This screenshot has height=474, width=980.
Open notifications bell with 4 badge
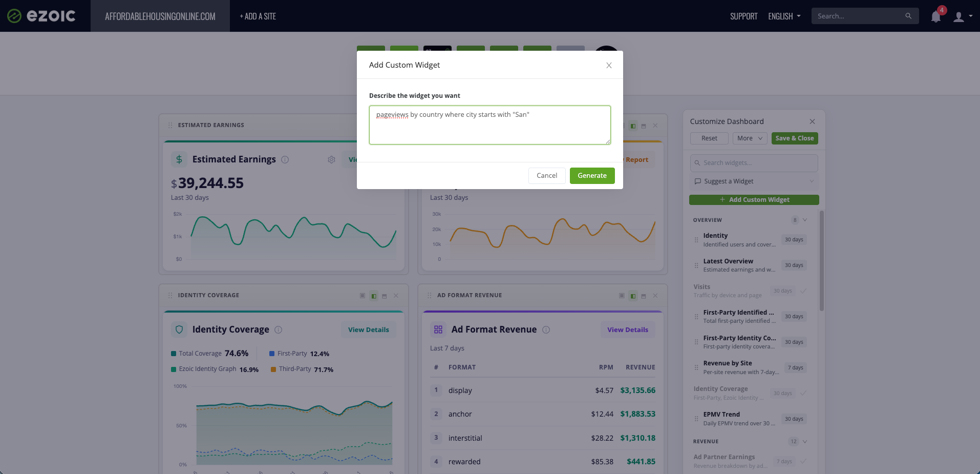tap(936, 16)
